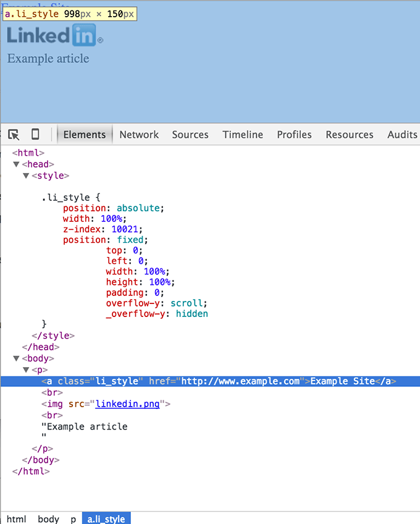Switch to the Timeline tab

coord(243,134)
